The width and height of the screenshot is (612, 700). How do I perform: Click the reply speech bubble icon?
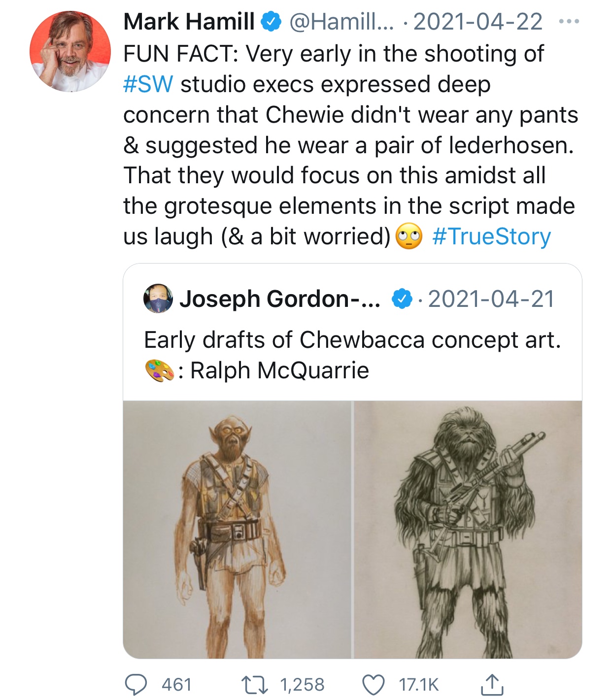[136, 684]
